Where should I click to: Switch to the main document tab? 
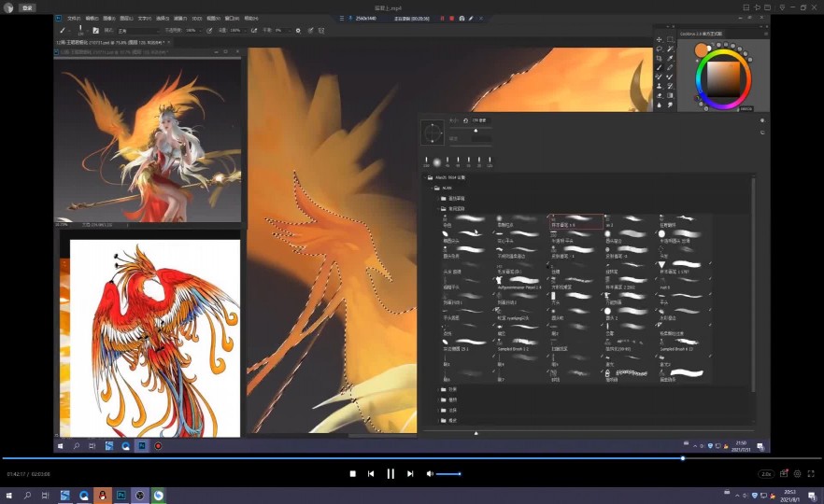click(110, 42)
